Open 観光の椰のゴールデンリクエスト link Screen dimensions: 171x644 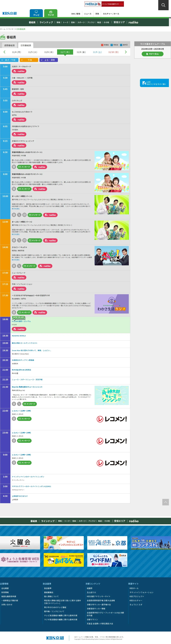[x=25, y=343]
